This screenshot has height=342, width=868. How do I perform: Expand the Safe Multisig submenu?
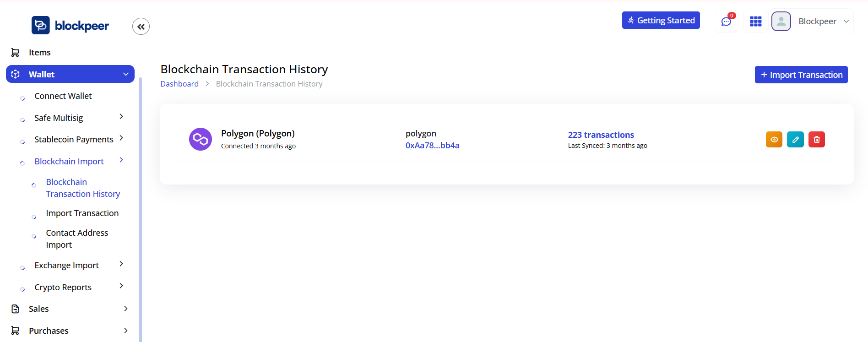tap(121, 117)
